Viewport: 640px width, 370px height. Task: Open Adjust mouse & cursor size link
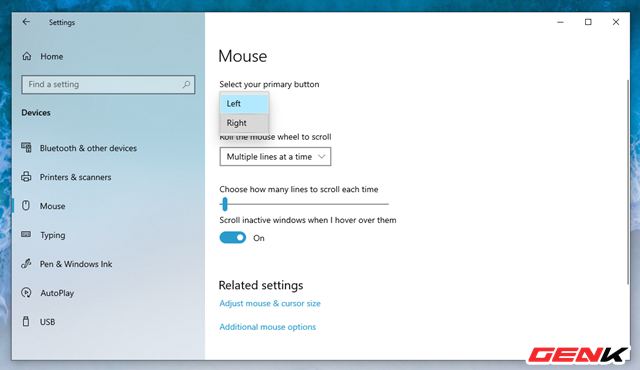tap(270, 303)
